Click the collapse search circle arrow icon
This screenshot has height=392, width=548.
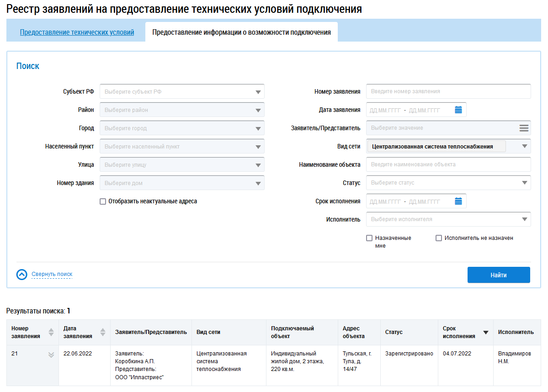pyautogui.click(x=22, y=275)
